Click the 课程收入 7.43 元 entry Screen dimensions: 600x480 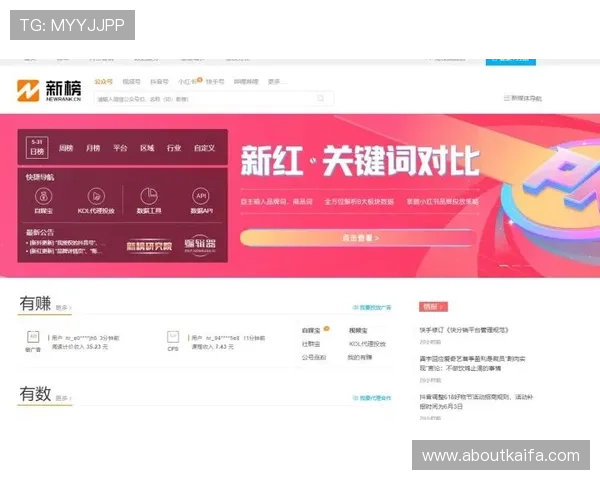click(212, 347)
